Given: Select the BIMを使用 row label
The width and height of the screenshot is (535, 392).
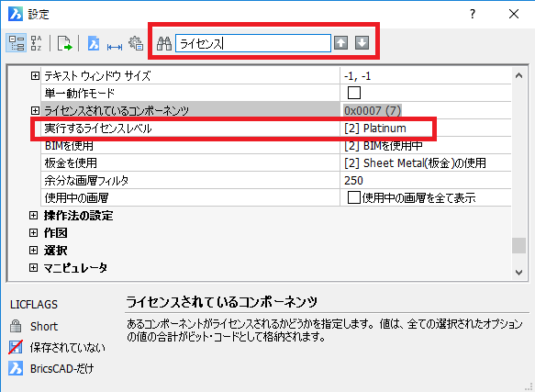Looking at the screenshot, I should (x=69, y=146).
